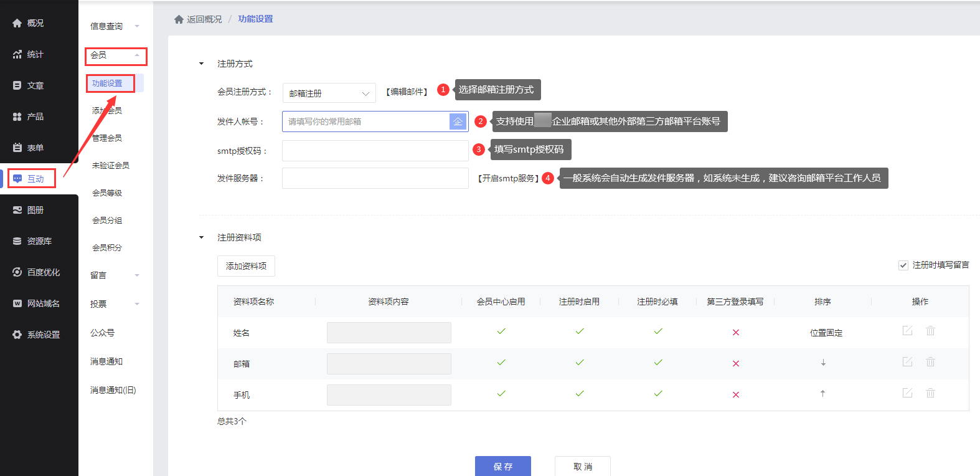Viewport: 980px width, 476px height.
Task: Expand 投票 menu arrow
Action: (137, 304)
